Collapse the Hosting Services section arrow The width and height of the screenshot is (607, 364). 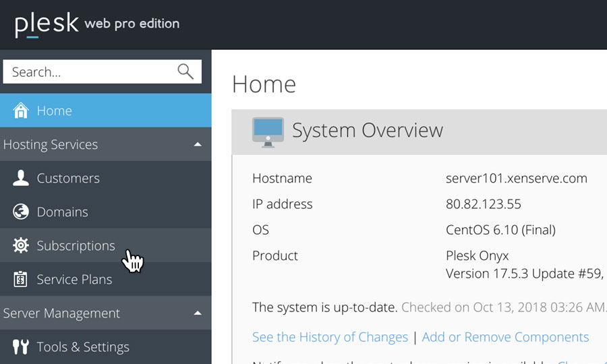198,144
